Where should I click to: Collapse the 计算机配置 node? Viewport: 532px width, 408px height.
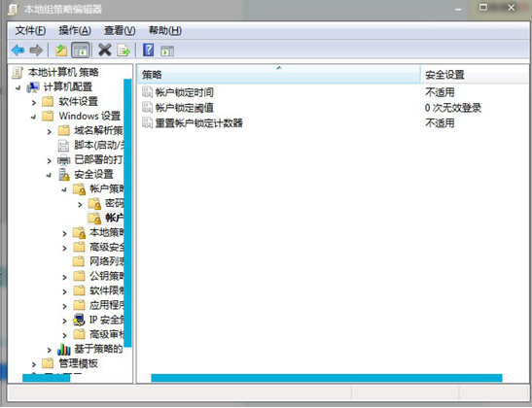click(18, 88)
